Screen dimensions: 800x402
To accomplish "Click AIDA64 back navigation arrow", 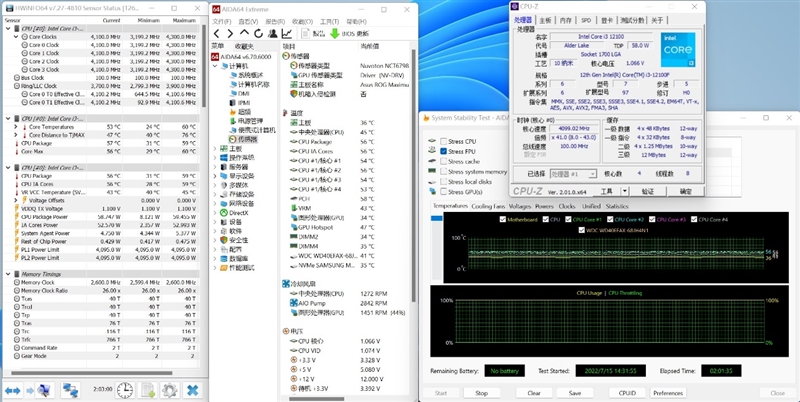I will tap(218, 32).
